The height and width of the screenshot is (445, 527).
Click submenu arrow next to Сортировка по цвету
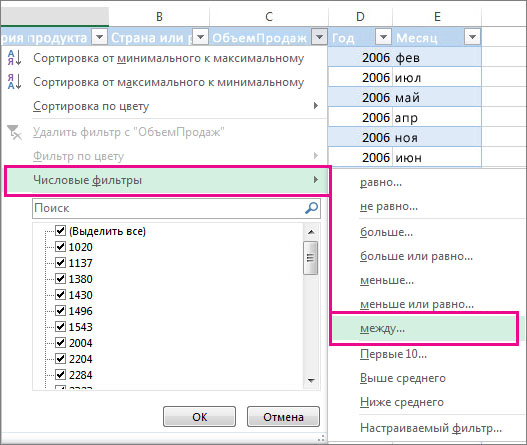pyautogui.click(x=316, y=106)
